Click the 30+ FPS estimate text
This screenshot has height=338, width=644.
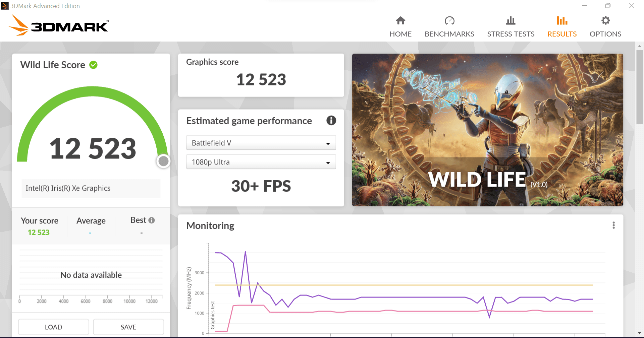(x=261, y=186)
